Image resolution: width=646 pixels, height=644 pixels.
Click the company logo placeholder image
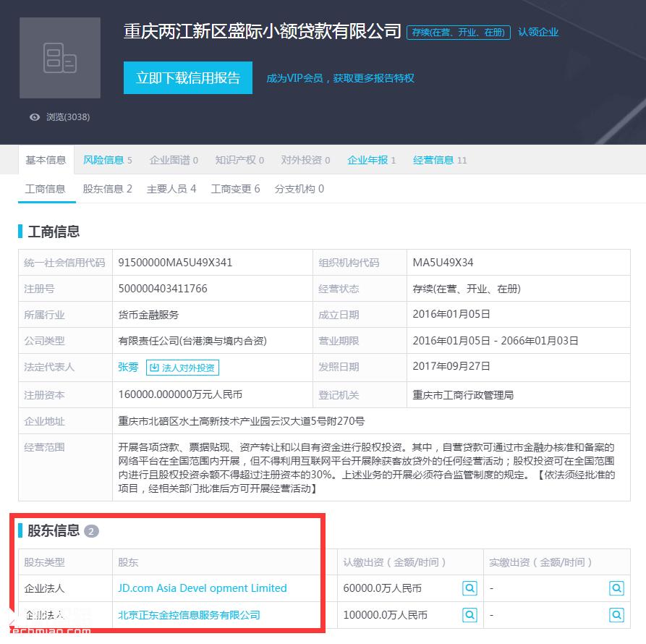coord(60,58)
